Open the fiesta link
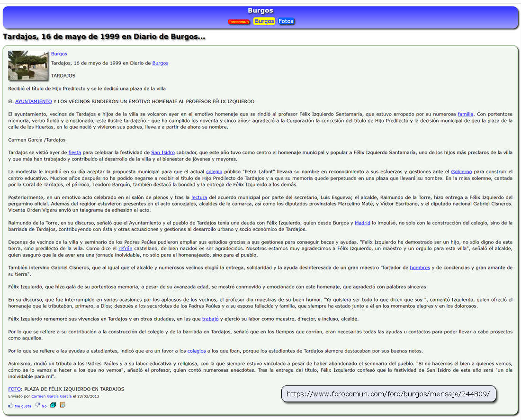 75,152
